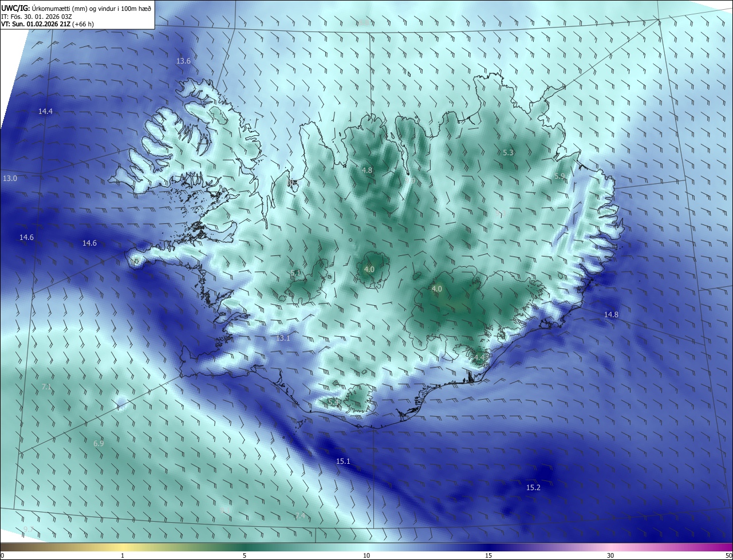This screenshot has width=733, height=560.
Task: Select the 7.1 value label
Action: pos(46,387)
